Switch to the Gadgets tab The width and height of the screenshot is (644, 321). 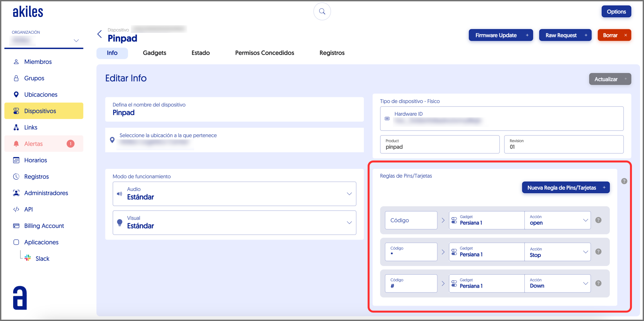tap(154, 53)
